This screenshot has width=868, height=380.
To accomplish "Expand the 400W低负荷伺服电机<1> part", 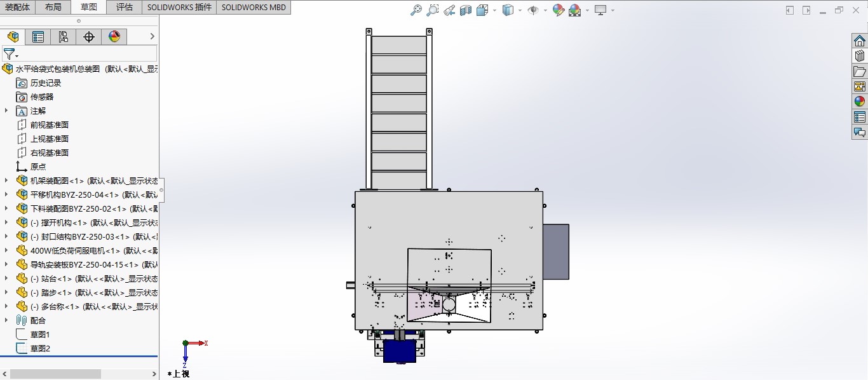I will point(6,250).
